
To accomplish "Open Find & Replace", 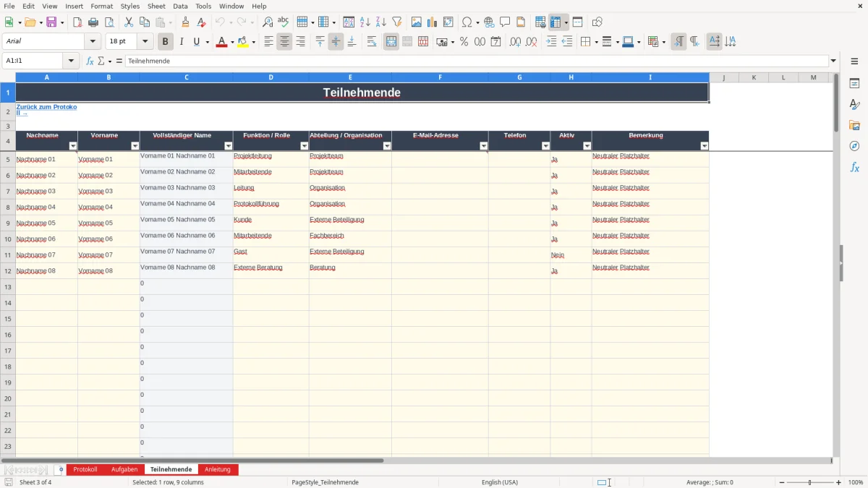I will [268, 22].
